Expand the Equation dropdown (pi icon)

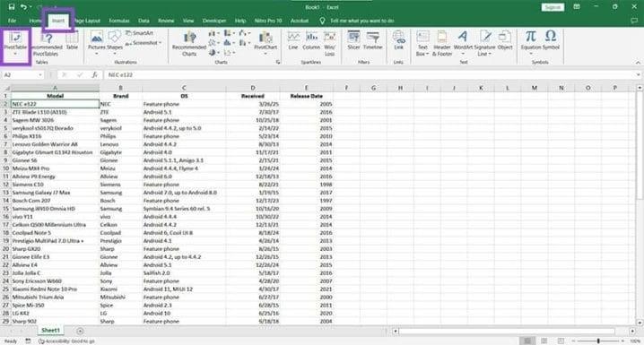pyautogui.click(x=531, y=54)
